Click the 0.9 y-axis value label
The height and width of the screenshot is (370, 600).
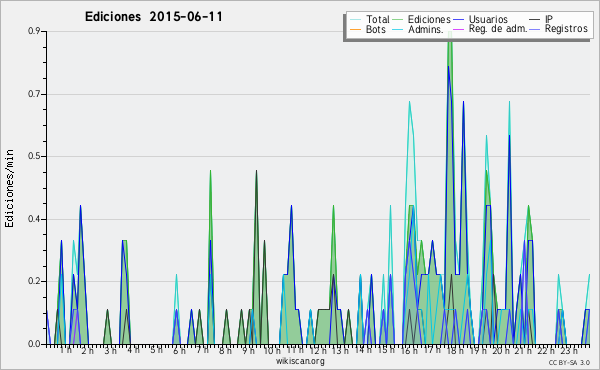pyautogui.click(x=34, y=31)
